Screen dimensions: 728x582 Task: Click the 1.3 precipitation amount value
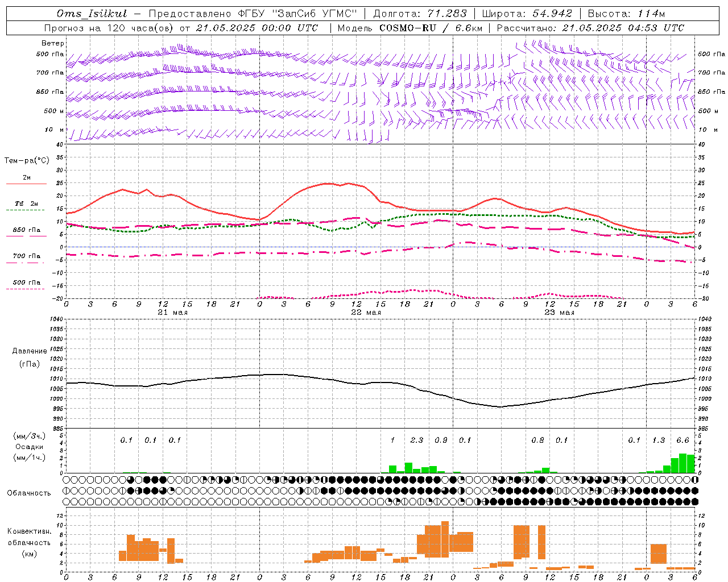coord(659,440)
